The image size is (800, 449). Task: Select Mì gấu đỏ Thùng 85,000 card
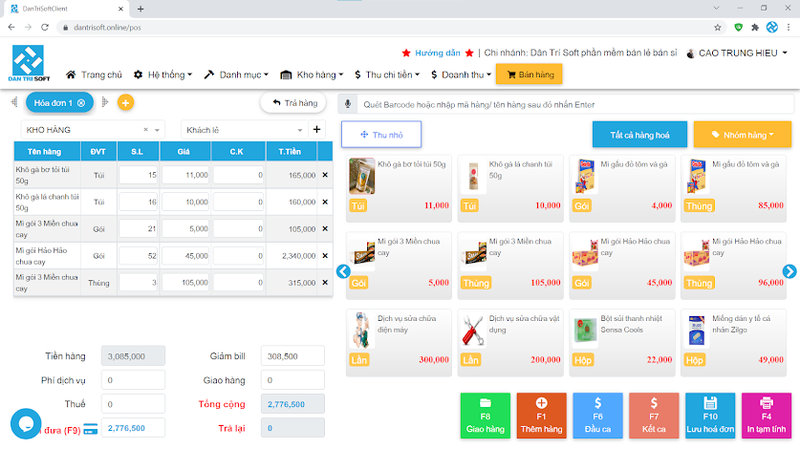point(734,188)
